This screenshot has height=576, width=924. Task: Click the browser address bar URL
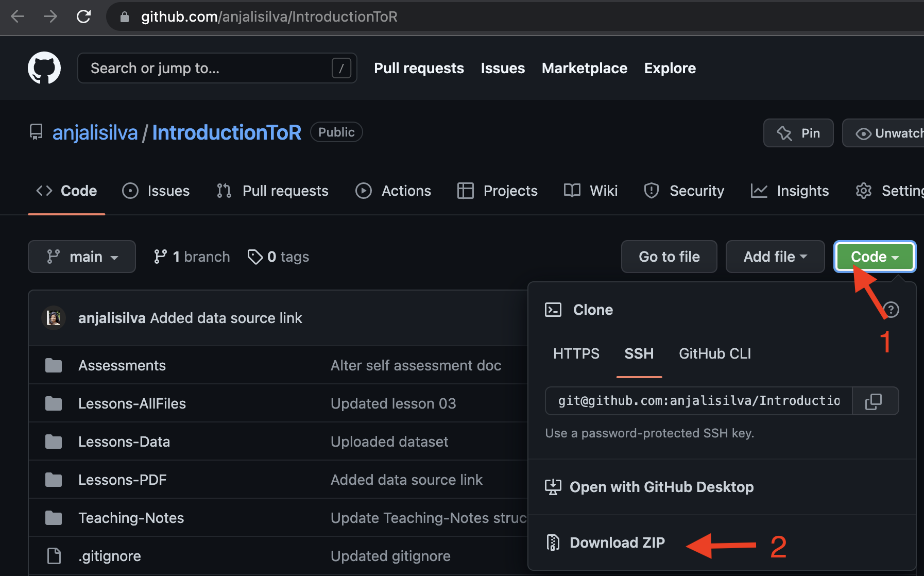pyautogui.click(x=269, y=16)
